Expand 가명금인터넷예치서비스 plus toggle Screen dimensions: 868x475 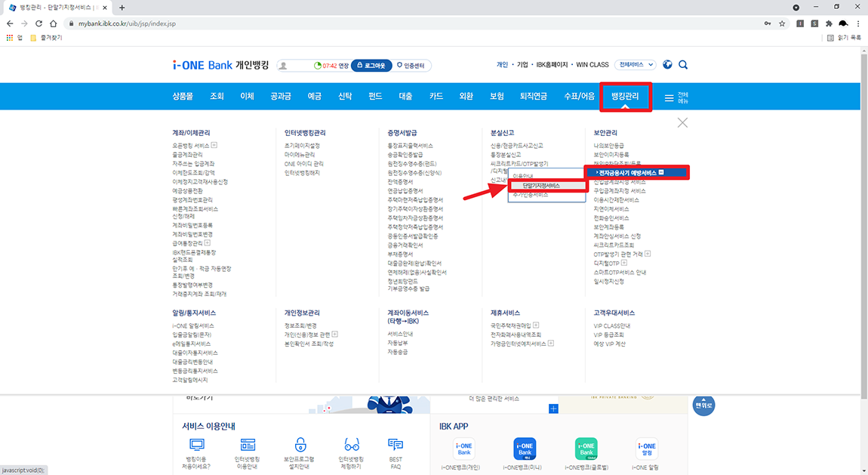pos(551,344)
